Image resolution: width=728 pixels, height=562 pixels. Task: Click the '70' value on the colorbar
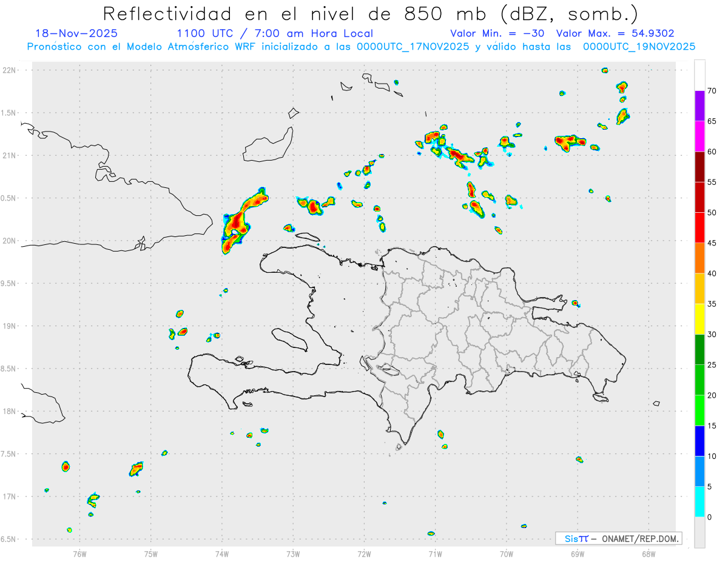coord(712,91)
